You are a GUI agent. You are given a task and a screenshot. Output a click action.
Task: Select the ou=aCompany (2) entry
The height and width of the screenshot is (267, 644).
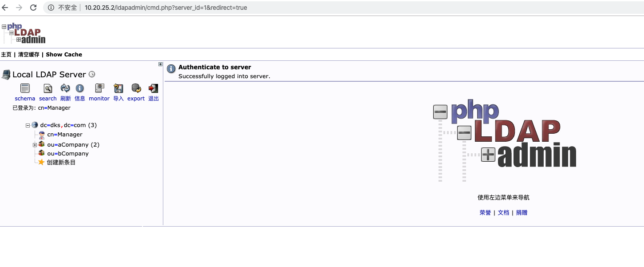pyautogui.click(x=73, y=144)
